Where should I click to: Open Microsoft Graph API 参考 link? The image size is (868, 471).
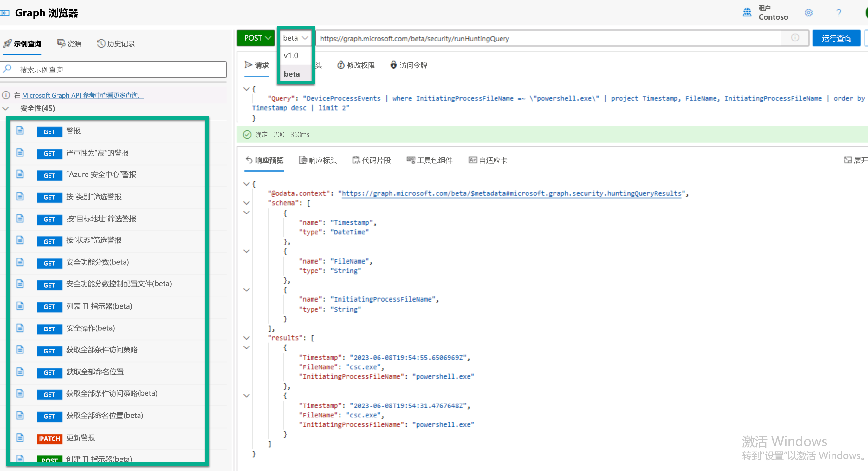(x=82, y=95)
